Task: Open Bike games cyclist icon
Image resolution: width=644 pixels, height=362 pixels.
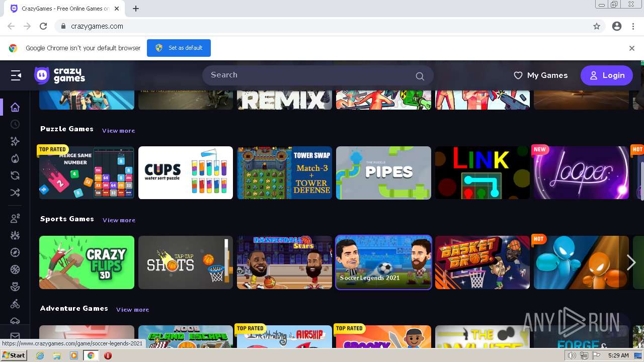Action: click(15, 304)
